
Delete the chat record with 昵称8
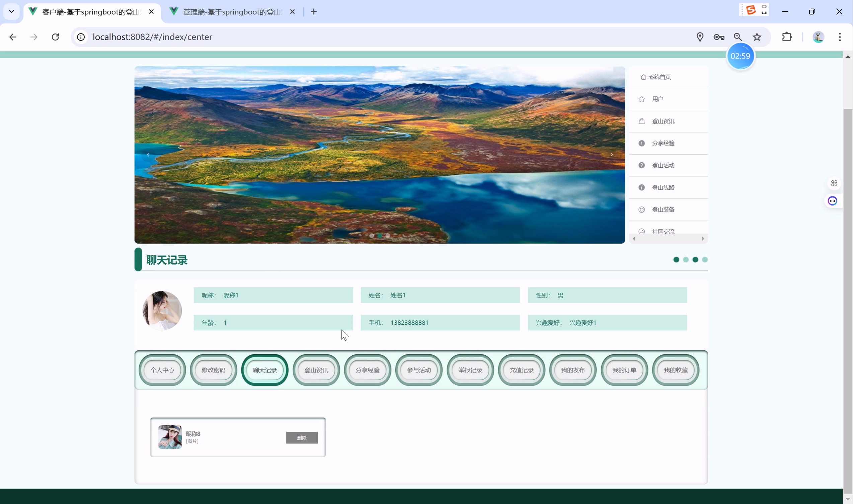click(x=302, y=438)
